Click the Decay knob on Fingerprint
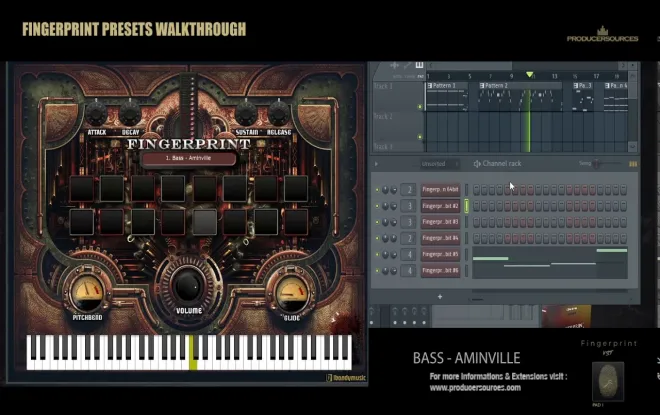Image resolution: width=660 pixels, height=415 pixels. [x=130, y=114]
